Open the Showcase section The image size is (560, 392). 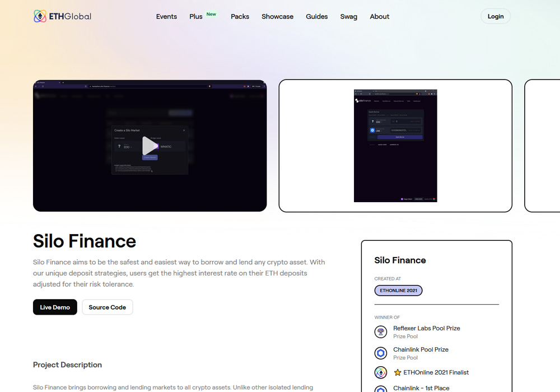[277, 16]
